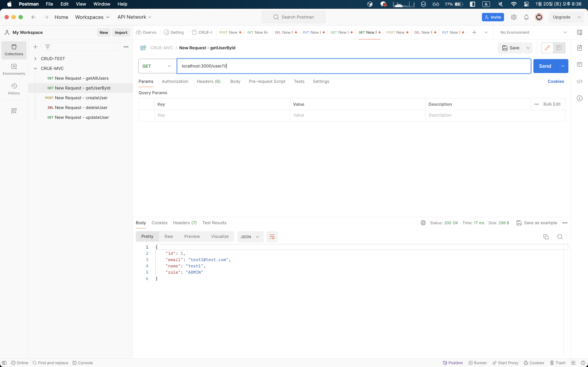
Task: Select the New Request - createUser item
Action: [81, 98]
